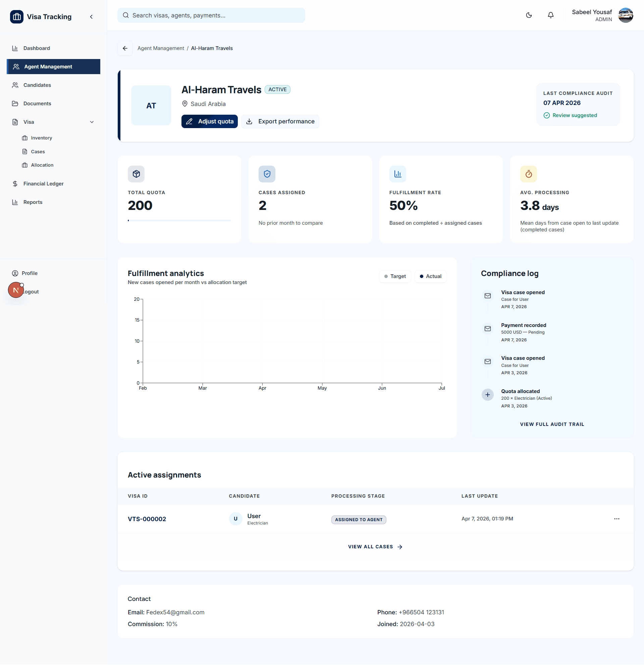Click the Fulfillment Rate chart icon
This screenshot has height=665, width=644.
[398, 174]
